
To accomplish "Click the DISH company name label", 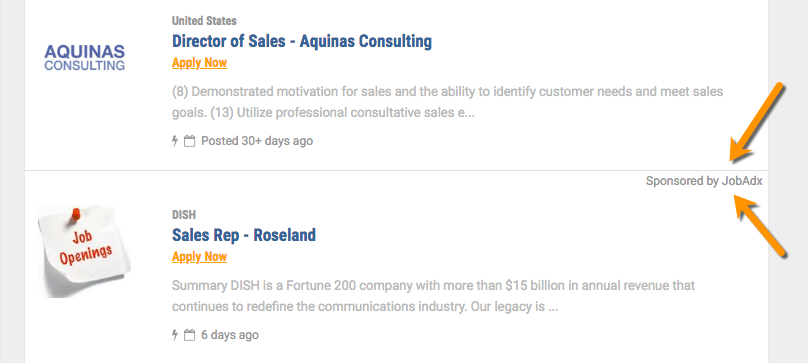I will [x=184, y=214].
